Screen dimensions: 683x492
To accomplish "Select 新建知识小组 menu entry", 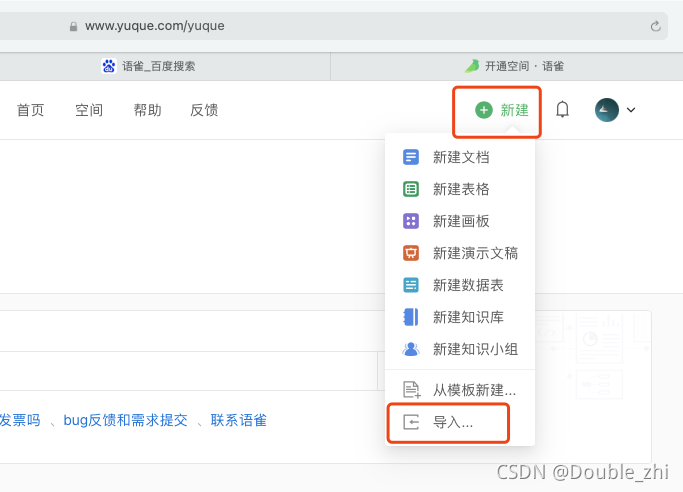I will pos(460,349).
